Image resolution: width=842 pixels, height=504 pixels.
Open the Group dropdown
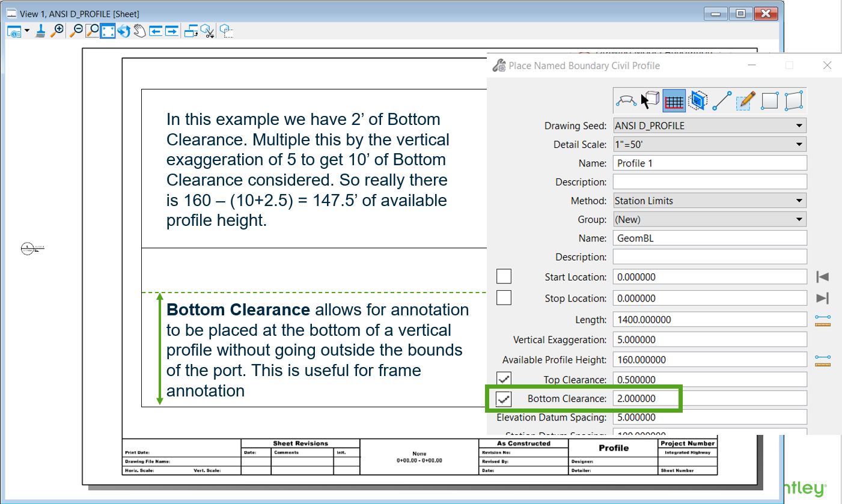[710, 219]
